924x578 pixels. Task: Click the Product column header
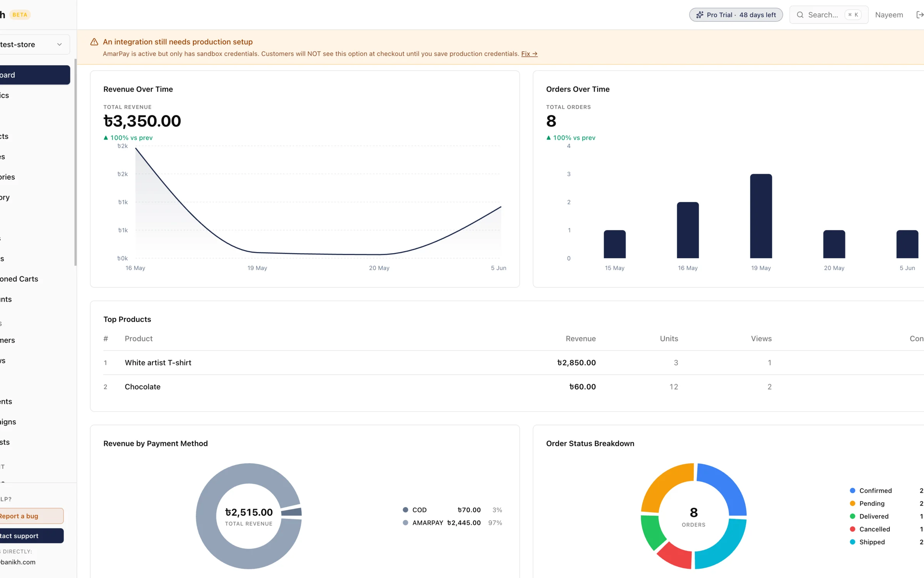click(139, 338)
